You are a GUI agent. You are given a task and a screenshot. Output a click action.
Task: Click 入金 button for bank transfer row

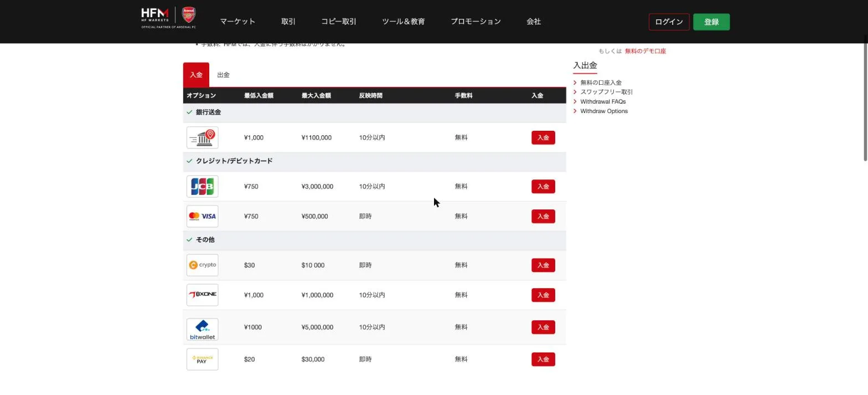(543, 138)
